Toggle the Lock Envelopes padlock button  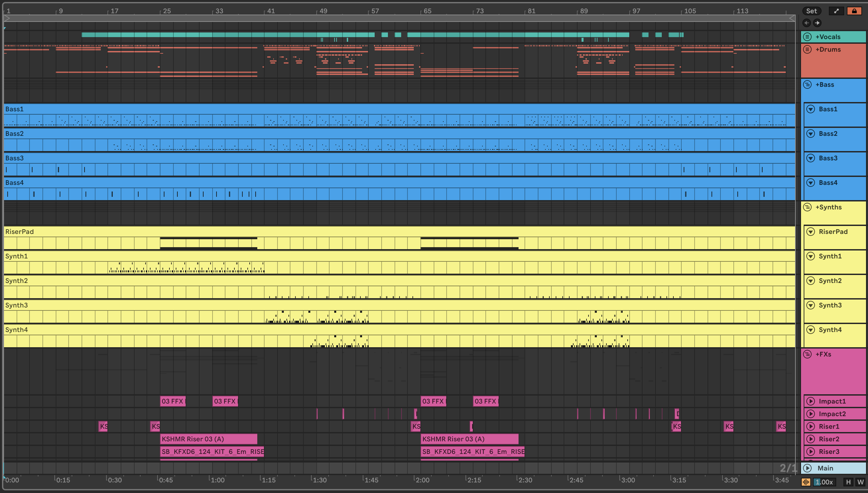click(x=854, y=11)
